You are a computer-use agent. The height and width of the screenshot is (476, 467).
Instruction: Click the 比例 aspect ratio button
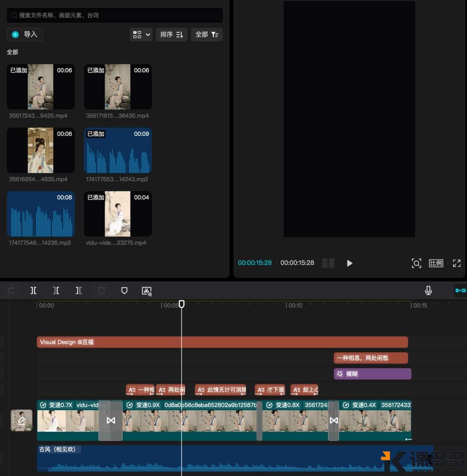tap(436, 263)
